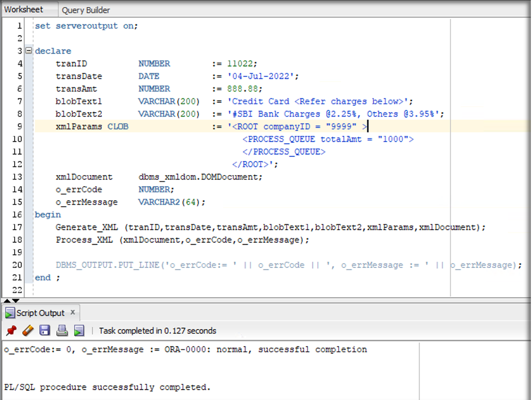Collapse the declare block on line 3
532x400 pixels.
coord(29,51)
